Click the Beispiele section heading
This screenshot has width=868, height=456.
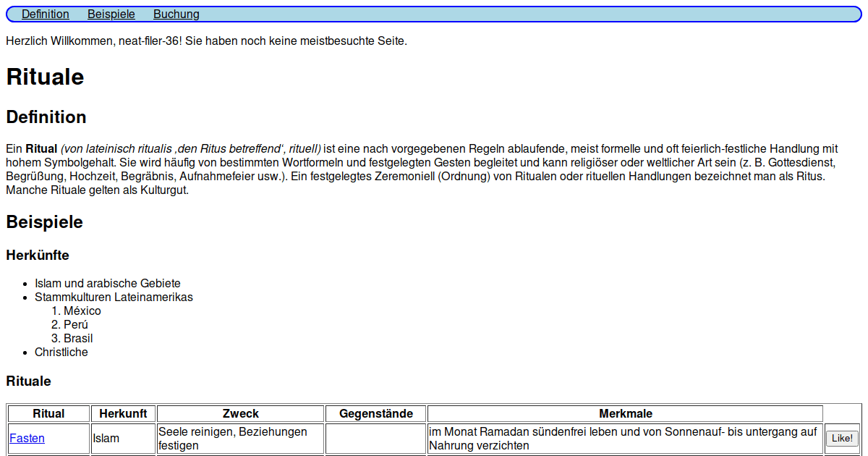coord(43,221)
